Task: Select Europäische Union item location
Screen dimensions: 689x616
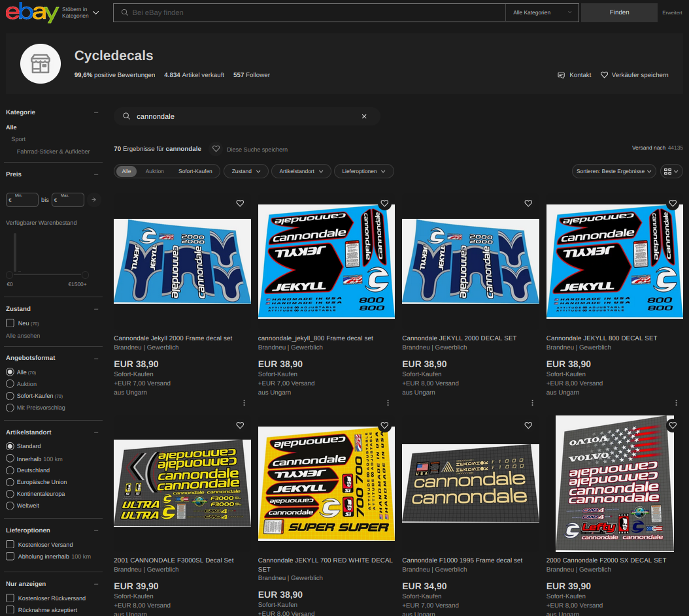Action: click(10, 482)
